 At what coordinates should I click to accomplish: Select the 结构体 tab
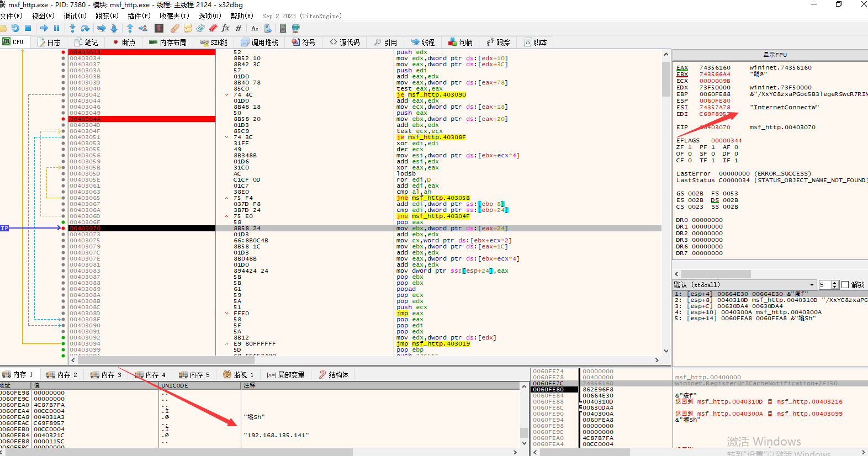coord(334,375)
